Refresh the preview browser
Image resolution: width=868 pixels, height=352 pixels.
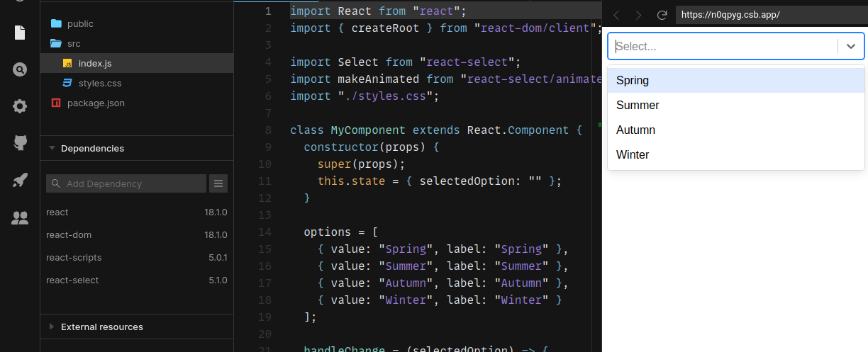[662, 15]
